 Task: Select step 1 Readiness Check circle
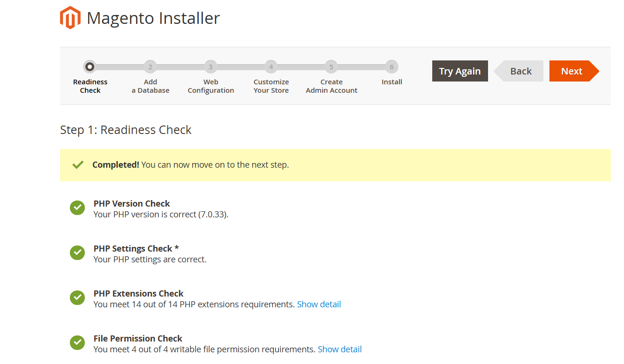point(90,67)
